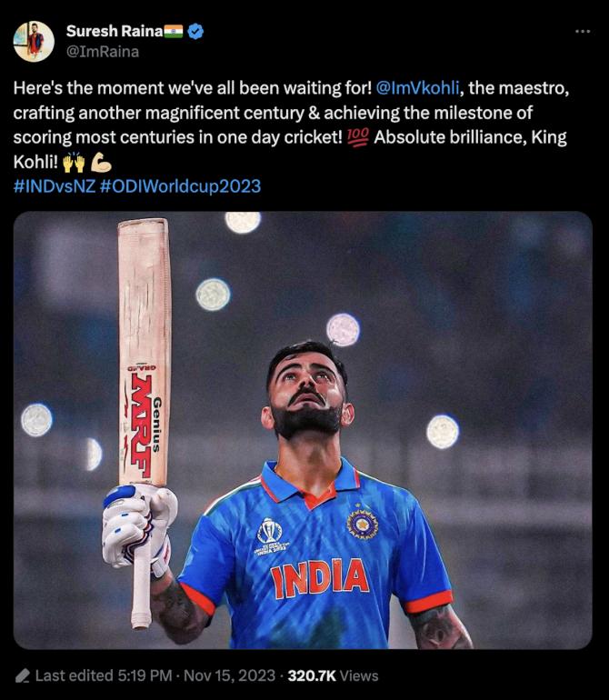This screenshot has width=609, height=700.
Task: Click the tweet text about King Kohli
Action: pyautogui.click(x=291, y=125)
